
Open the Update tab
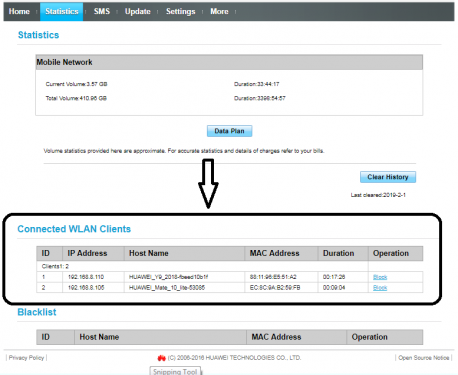137,11
